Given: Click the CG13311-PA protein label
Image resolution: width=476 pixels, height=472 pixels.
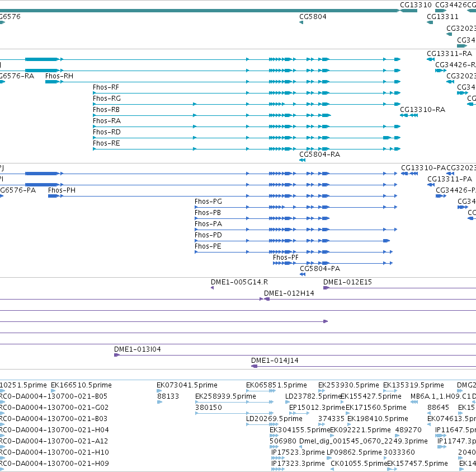Looking at the screenshot, I should coord(450,179).
